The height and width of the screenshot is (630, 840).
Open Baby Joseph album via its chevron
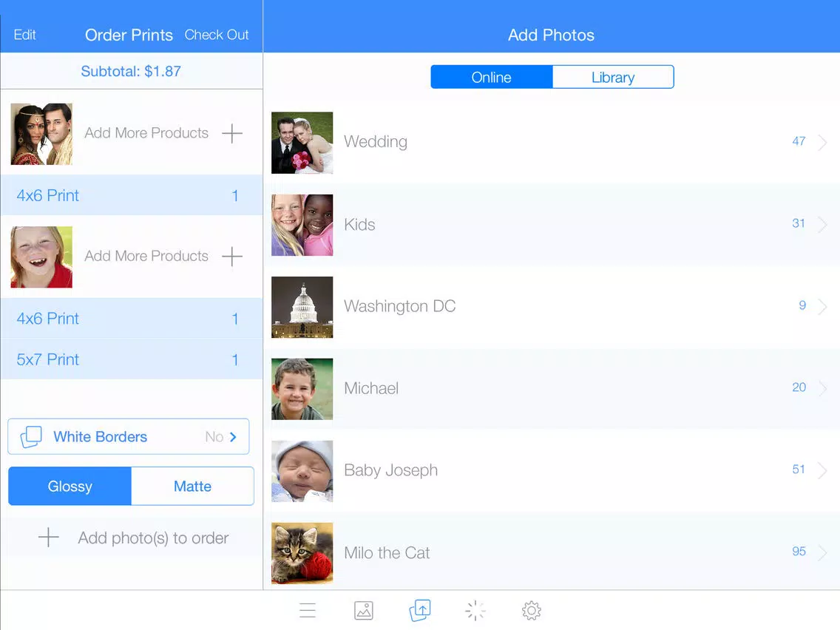pyautogui.click(x=823, y=470)
